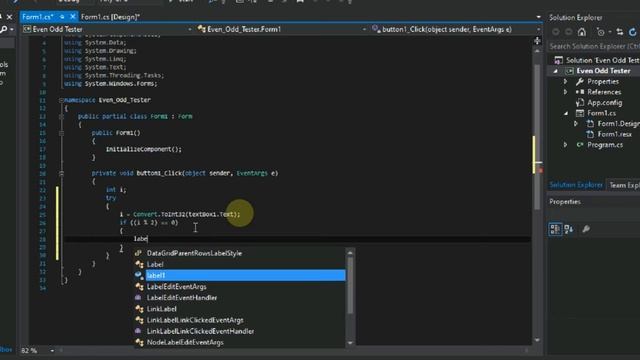Open the document tab list dropdown arrow
The width and height of the screenshot is (640, 360).
pos(538,17)
